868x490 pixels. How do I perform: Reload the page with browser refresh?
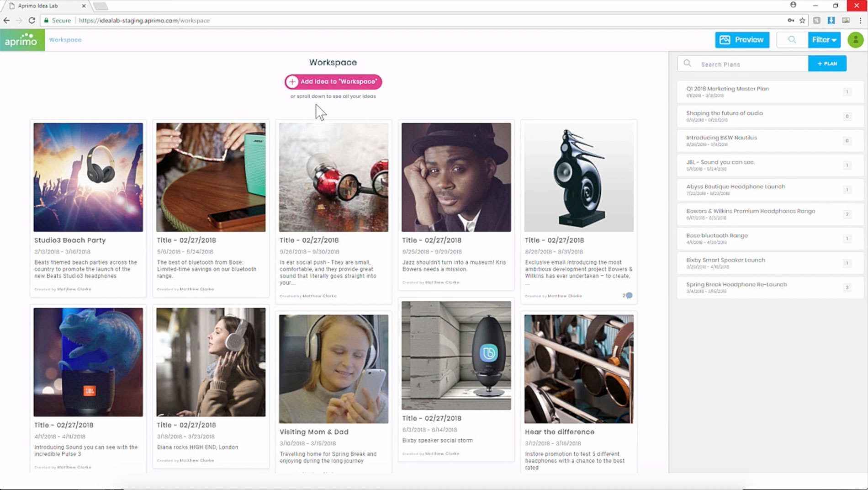pyautogui.click(x=32, y=20)
